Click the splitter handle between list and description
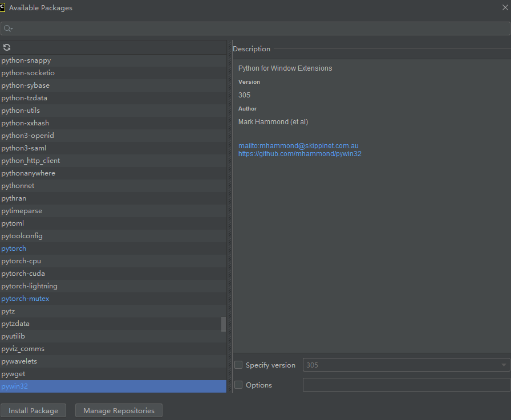This screenshot has height=420, width=511. tap(230, 217)
